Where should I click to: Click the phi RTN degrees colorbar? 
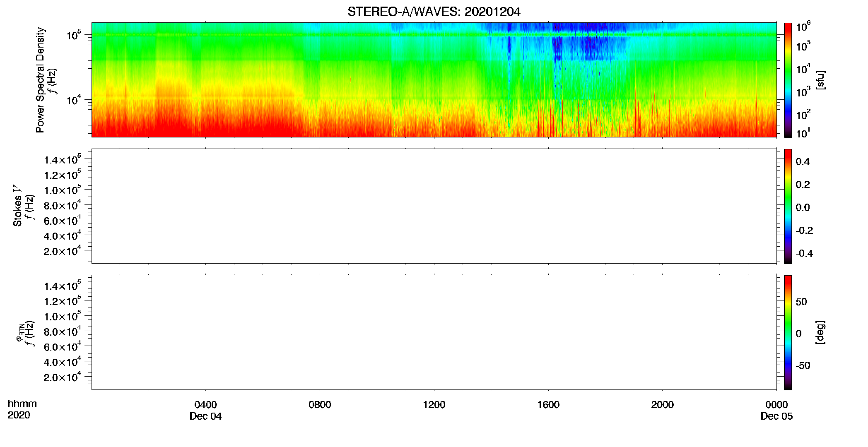pyautogui.click(x=788, y=332)
